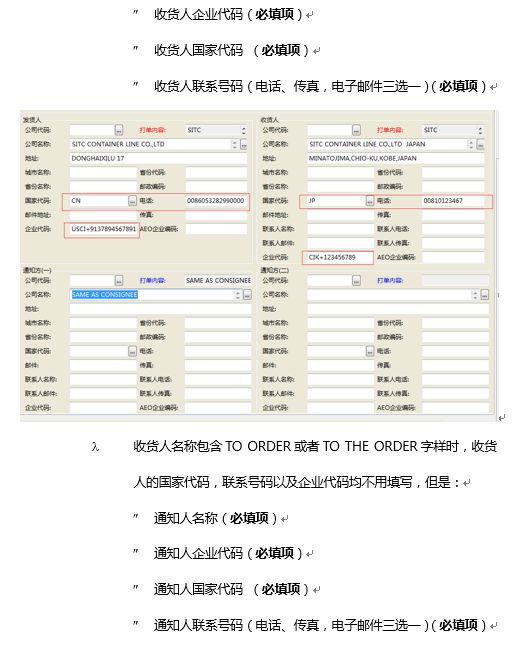The height and width of the screenshot is (653, 523).
Task: Use spinner on 发货人 company name field
Action: 234,145
